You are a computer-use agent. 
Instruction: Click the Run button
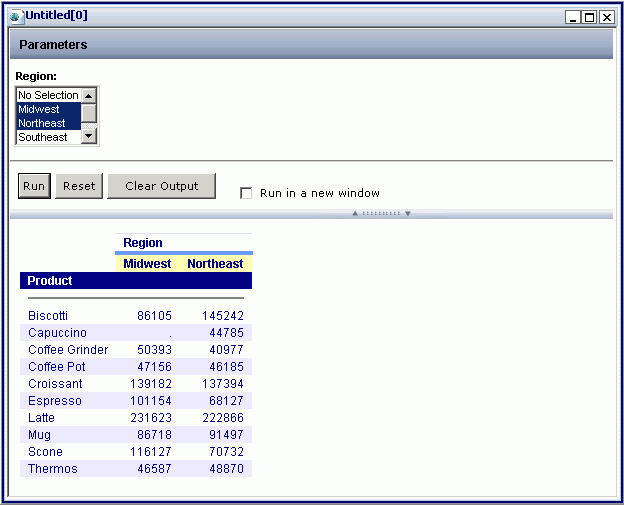click(34, 186)
